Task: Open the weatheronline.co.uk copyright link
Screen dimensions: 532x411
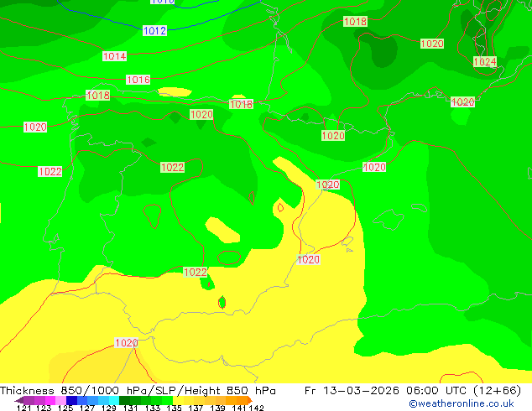Action: [x=461, y=403]
